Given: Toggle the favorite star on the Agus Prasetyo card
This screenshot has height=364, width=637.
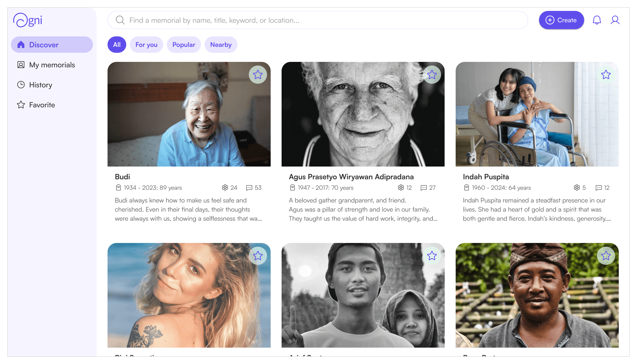Looking at the screenshot, I should click(x=432, y=74).
